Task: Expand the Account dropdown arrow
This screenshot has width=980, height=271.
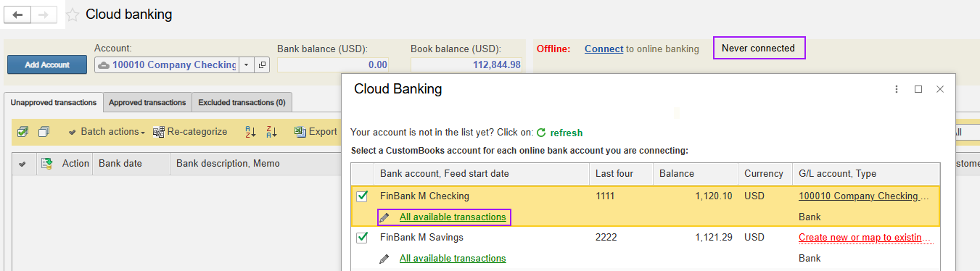Action: tap(247, 65)
